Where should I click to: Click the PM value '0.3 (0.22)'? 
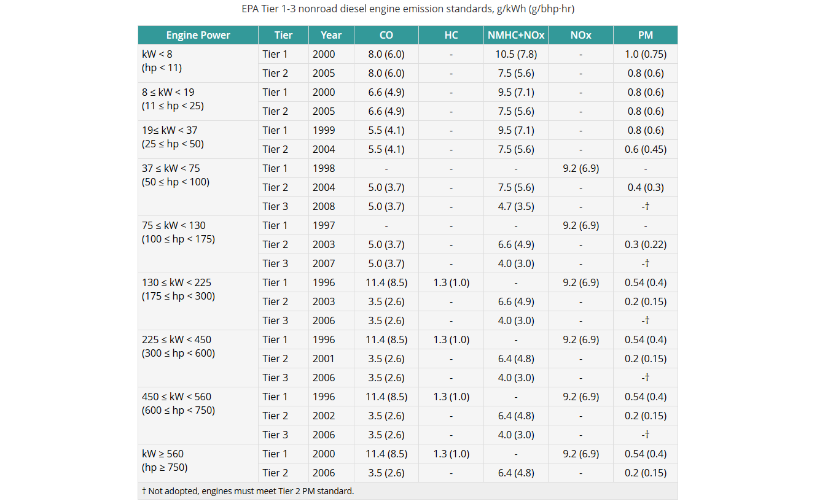[x=646, y=244]
